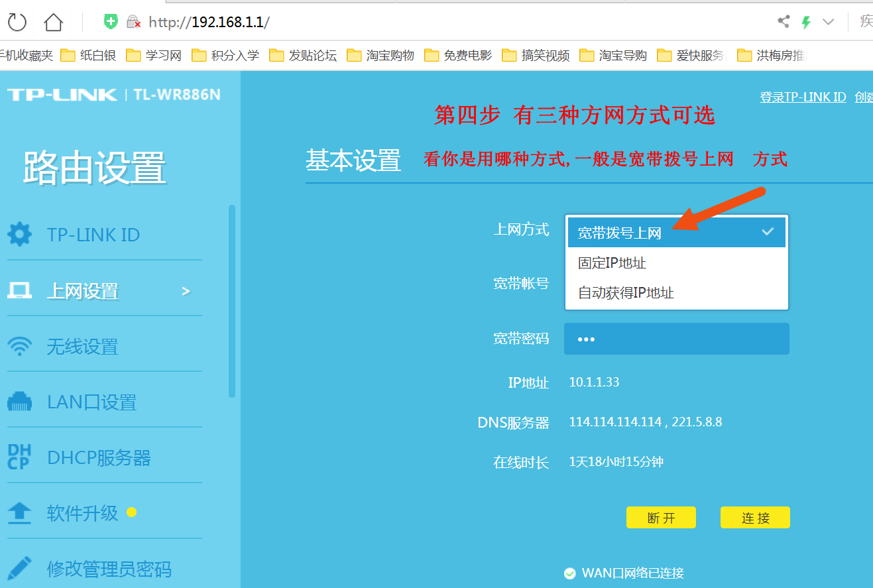Click the WAN口网络已连接 status check icon
This screenshot has height=588, width=873.
569,573
